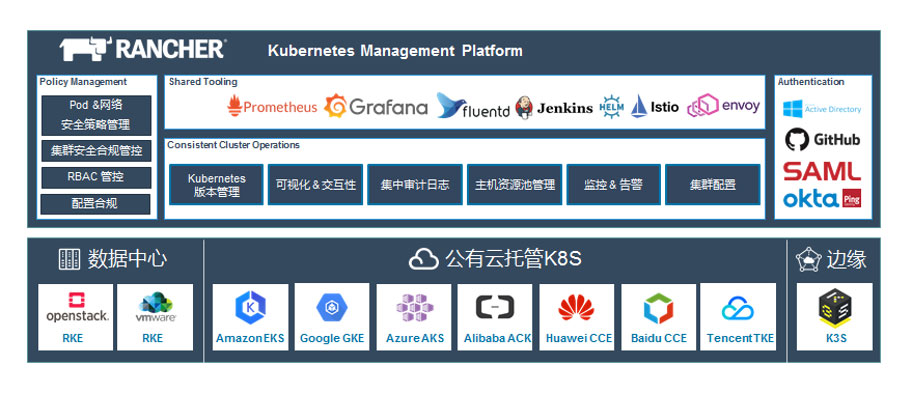Click the Shared Tooling heading
This screenshot has height=394, width=912.
[203, 82]
